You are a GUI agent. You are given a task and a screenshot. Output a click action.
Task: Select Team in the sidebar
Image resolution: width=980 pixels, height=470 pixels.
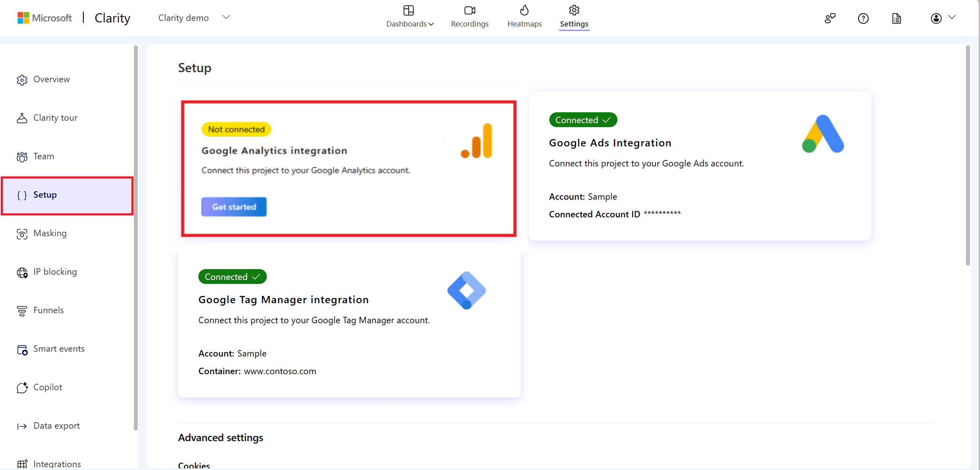(x=43, y=156)
